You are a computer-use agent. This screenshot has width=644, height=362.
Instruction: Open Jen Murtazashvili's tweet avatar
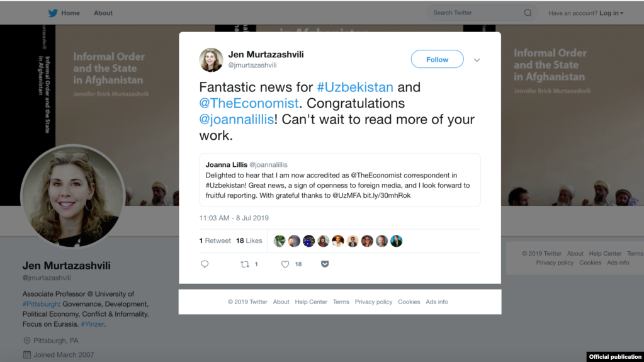point(211,60)
